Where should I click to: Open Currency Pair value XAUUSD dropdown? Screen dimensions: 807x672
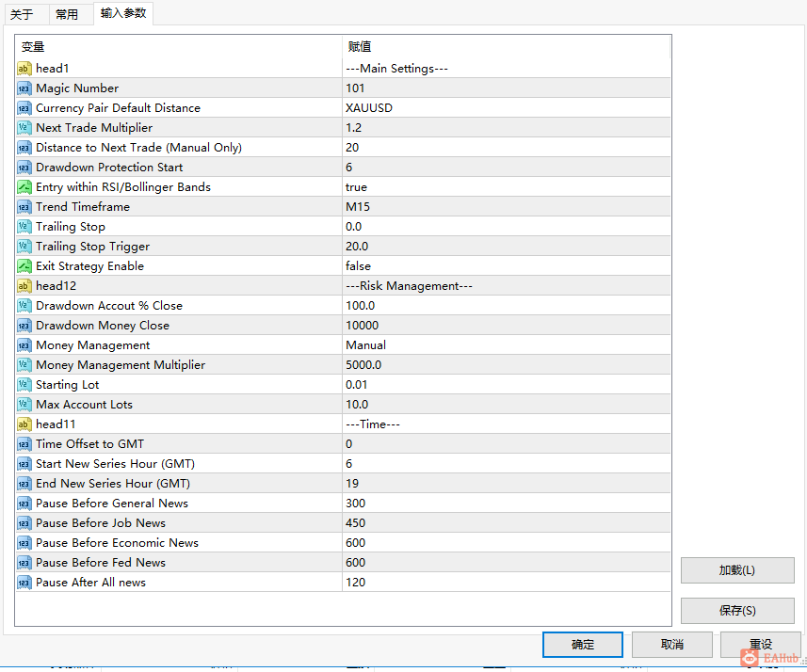(507, 108)
